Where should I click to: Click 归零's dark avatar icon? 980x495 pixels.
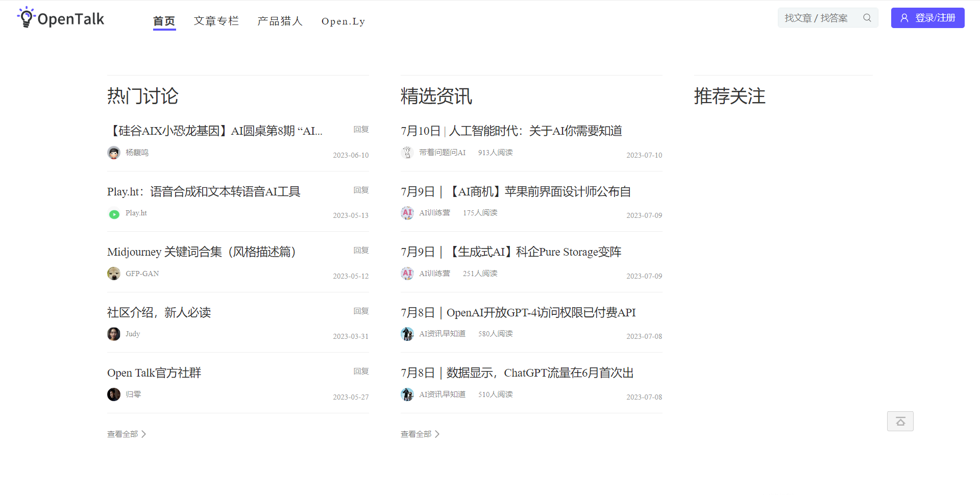click(114, 394)
